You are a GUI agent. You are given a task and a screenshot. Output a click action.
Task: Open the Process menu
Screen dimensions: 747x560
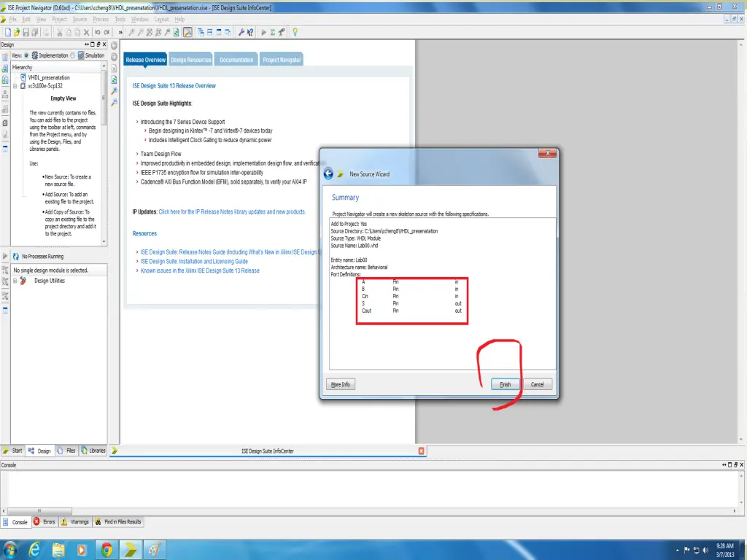(101, 20)
